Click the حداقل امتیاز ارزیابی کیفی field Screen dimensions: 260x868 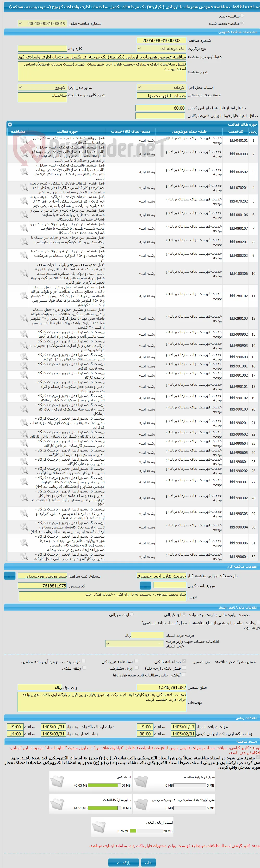(160, 108)
